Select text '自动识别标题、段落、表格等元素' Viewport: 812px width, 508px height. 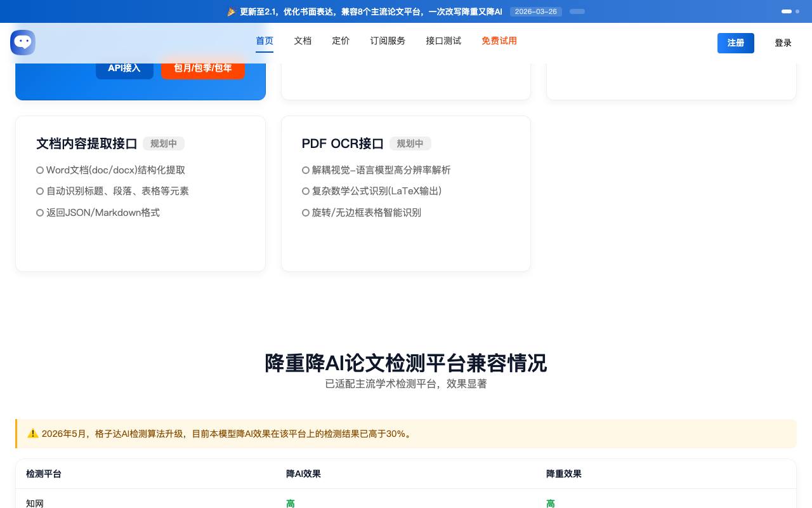tap(117, 191)
